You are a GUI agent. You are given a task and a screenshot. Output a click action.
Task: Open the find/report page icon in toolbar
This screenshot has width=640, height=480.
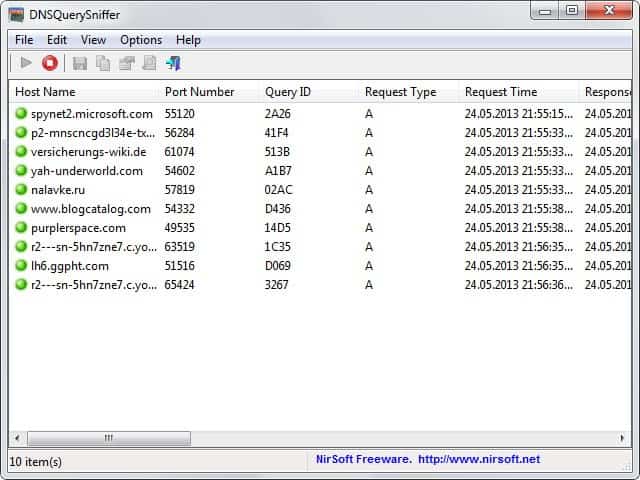pos(150,63)
